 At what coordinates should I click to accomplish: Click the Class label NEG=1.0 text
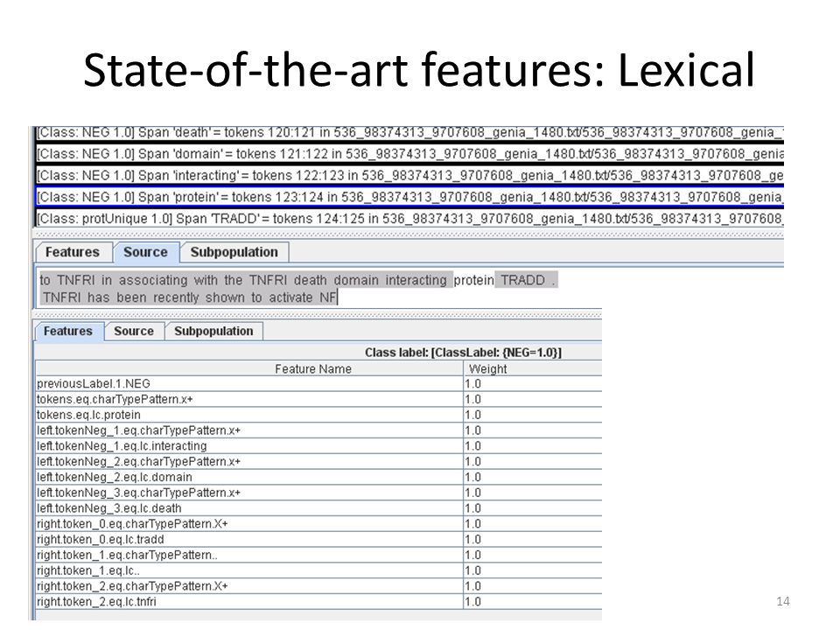point(463,353)
